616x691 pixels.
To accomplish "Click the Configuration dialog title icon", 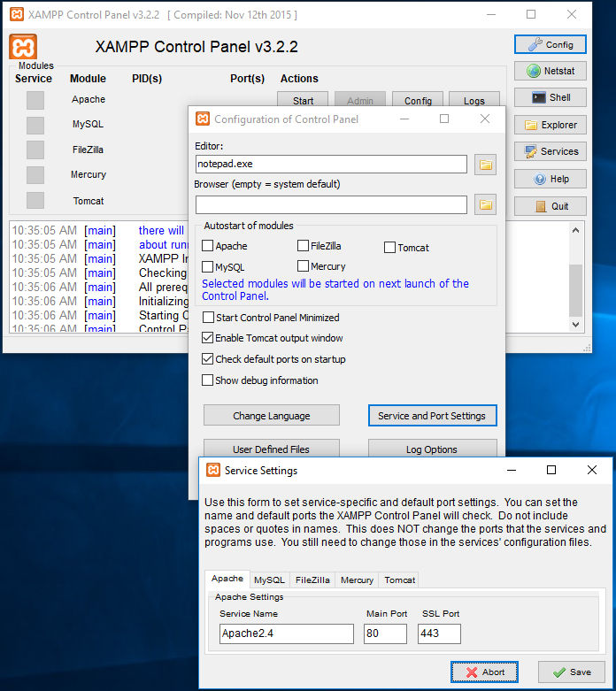I will pos(203,119).
